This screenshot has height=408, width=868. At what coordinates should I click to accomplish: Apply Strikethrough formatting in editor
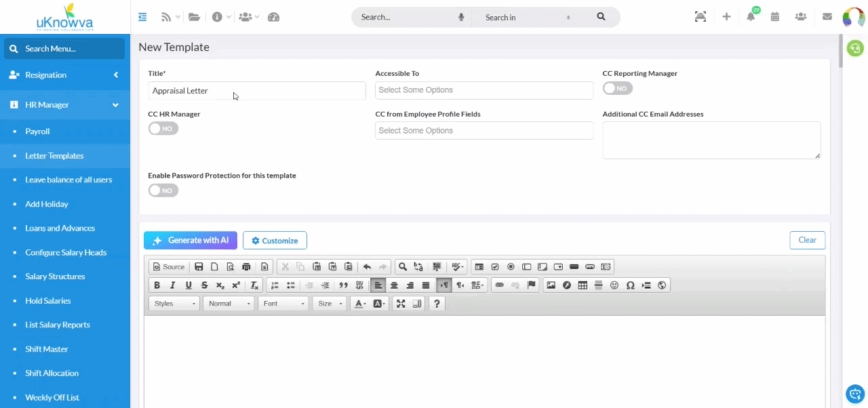click(204, 285)
